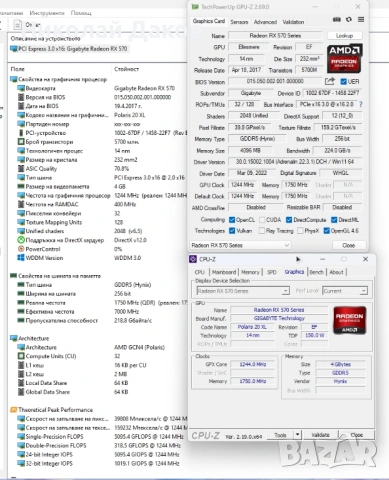This screenshot has height=480, width=389.
Task: Click CPU-Z Close button
Action: [357, 435]
